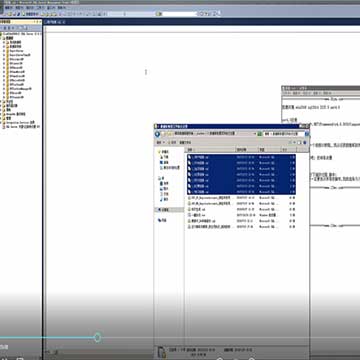Sort files by the Name column header

(x=211, y=150)
